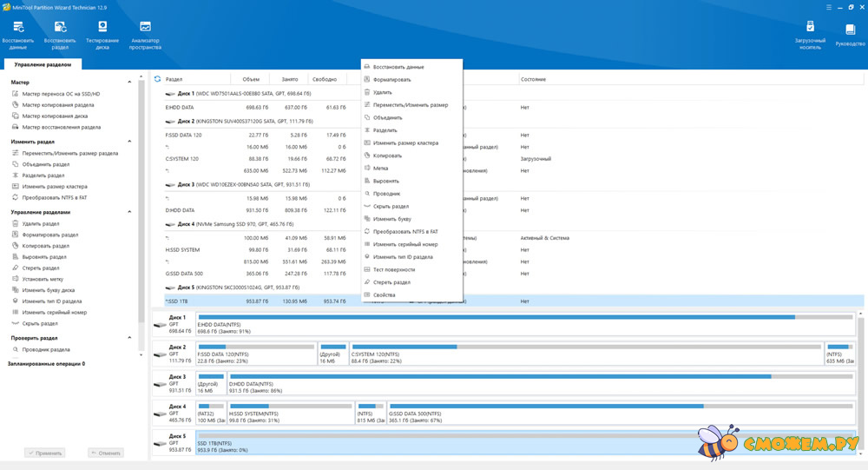The image size is (868, 470).
Task: Collapse the Управление разделами section
Action: click(x=129, y=212)
